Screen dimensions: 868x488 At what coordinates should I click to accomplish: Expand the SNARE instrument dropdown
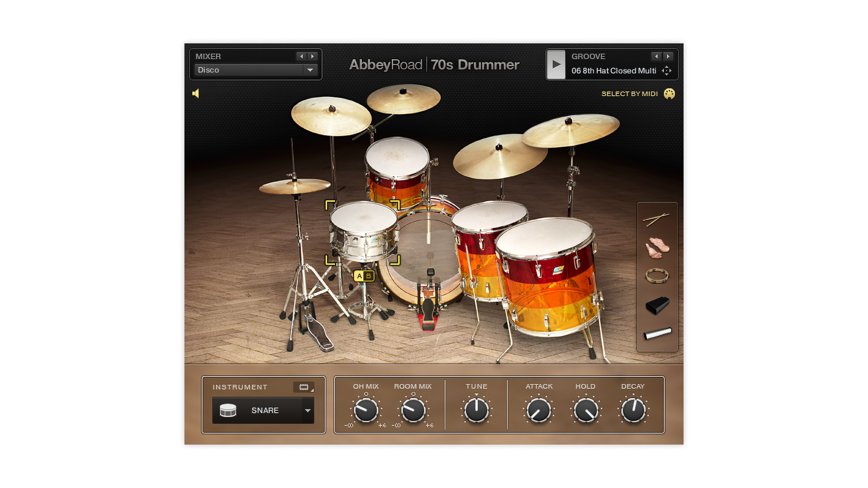pyautogui.click(x=307, y=410)
